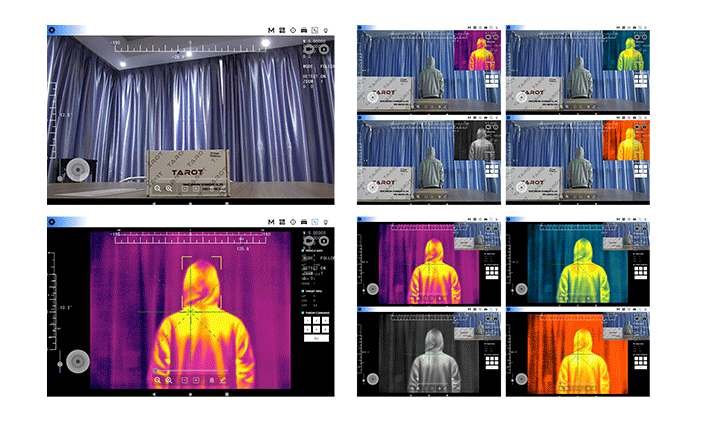Tap M mode icon on large thermal screen
This screenshot has width=715, height=432.
(271, 222)
